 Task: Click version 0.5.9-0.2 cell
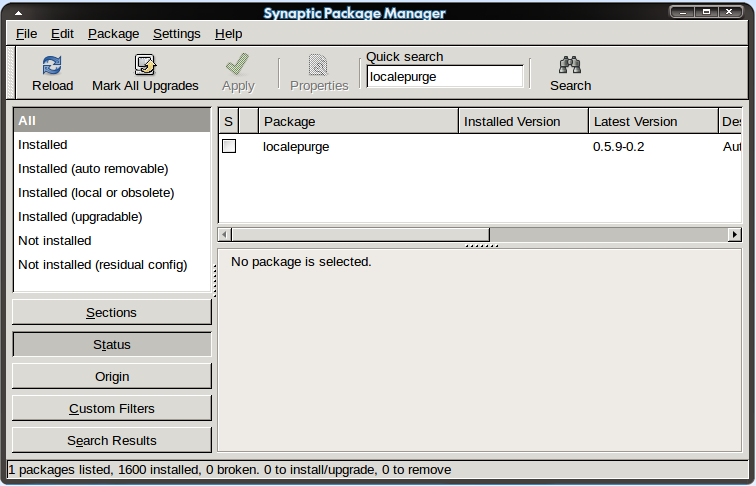click(619, 147)
